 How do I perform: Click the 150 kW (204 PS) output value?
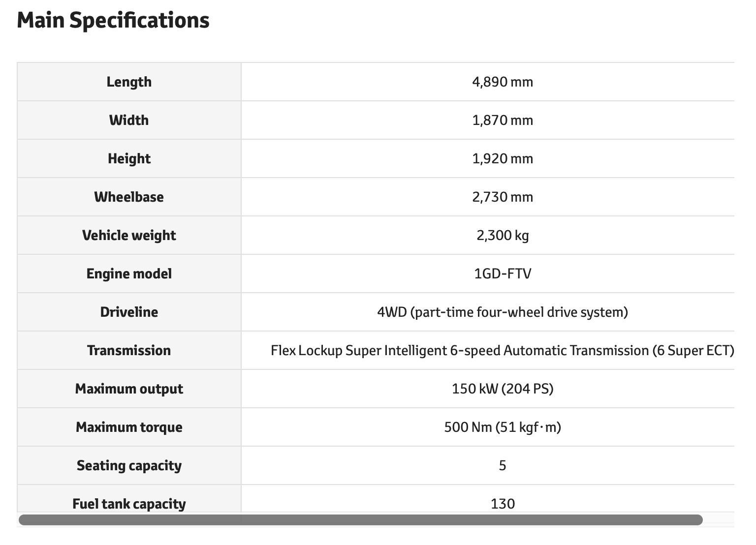point(502,389)
